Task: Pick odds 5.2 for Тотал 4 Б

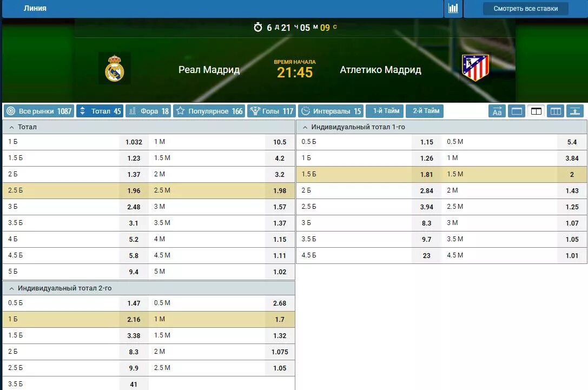Action: [x=134, y=239]
